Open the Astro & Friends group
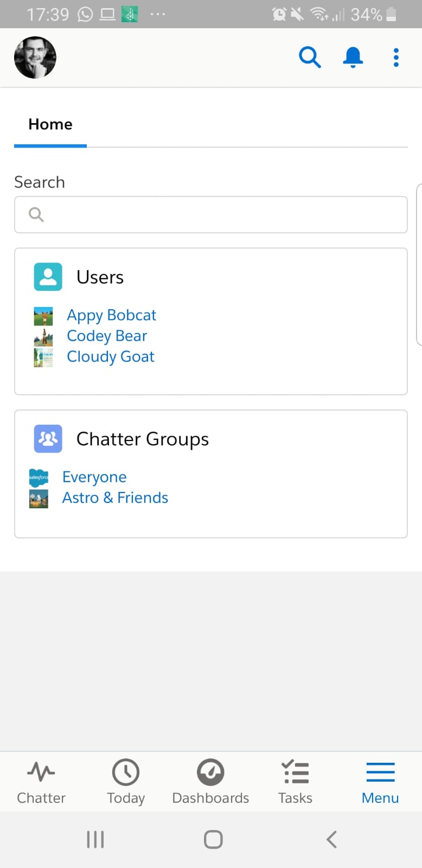Viewport: 422px width, 868px height. point(115,497)
